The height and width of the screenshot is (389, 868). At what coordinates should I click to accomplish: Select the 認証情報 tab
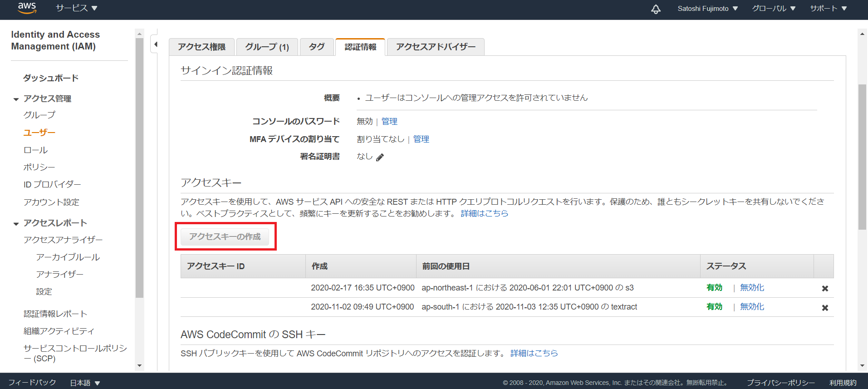360,47
